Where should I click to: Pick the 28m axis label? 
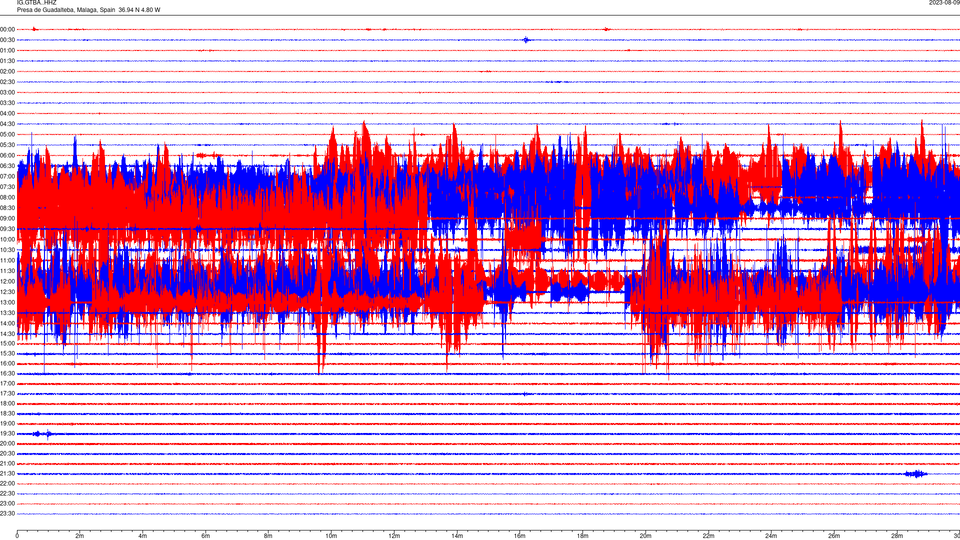[897, 536]
